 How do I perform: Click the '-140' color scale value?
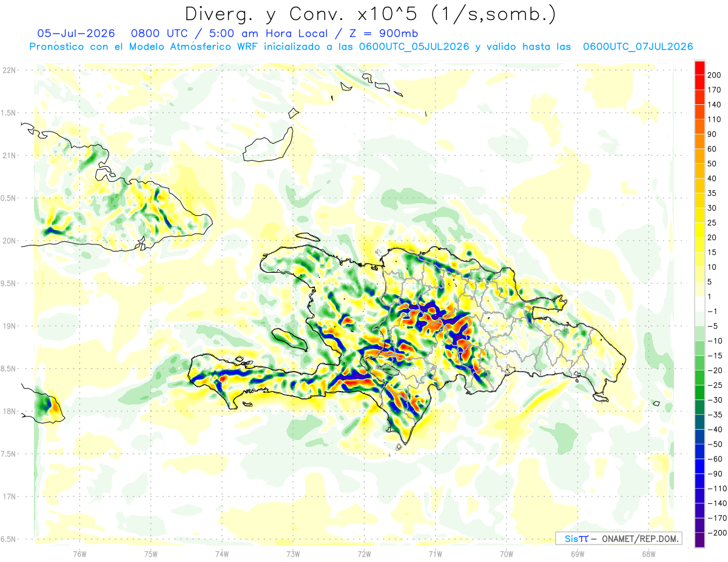718,503
